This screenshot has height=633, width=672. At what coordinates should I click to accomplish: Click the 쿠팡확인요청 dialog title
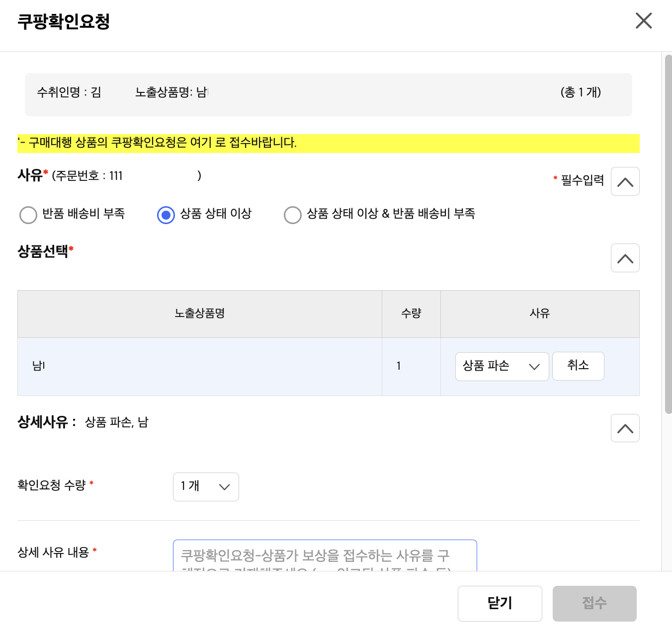64,22
